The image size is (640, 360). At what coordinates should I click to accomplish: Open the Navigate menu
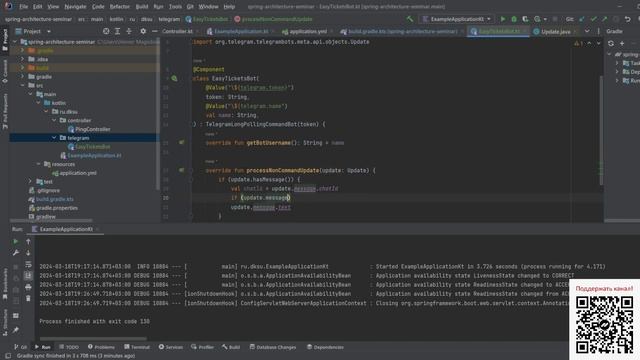pos(76,7)
